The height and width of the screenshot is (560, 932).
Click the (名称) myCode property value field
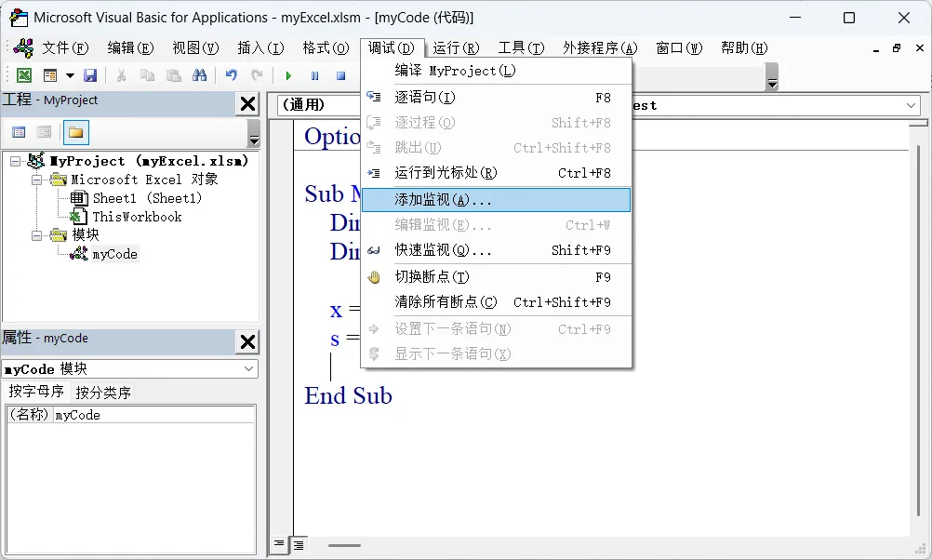click(154, 415)
